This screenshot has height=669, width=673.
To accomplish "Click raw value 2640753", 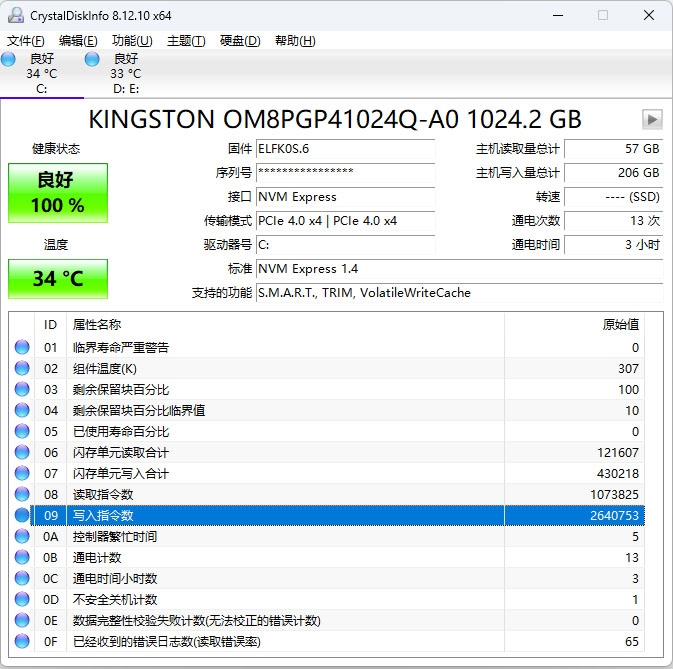I will point(614,516).
